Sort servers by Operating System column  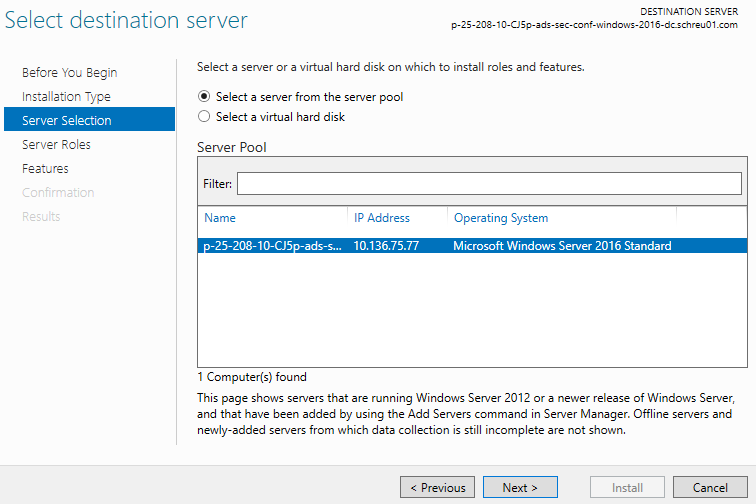[x=500, y=218]
